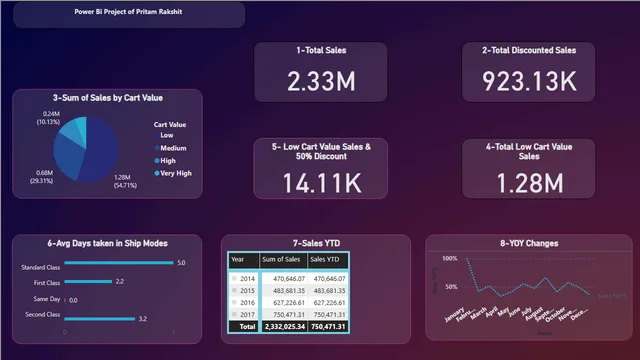Click the 5.0 data label for Standard Class

[x=181, y=263]
